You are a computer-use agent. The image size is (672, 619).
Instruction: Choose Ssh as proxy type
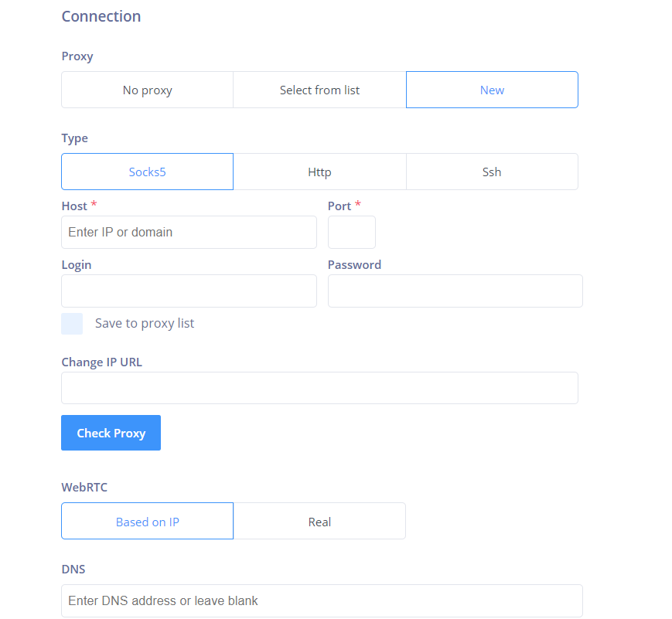(492, 172)
